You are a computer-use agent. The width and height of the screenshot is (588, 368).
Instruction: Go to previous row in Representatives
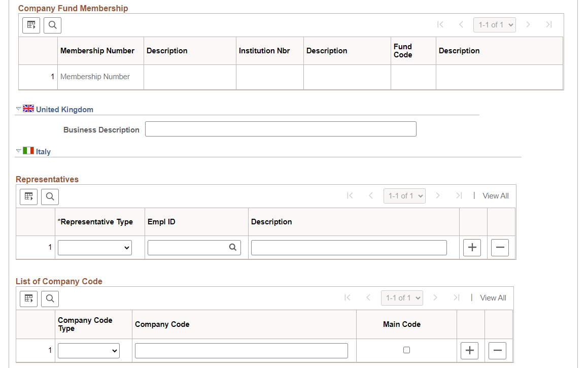(x=371, y=195)
